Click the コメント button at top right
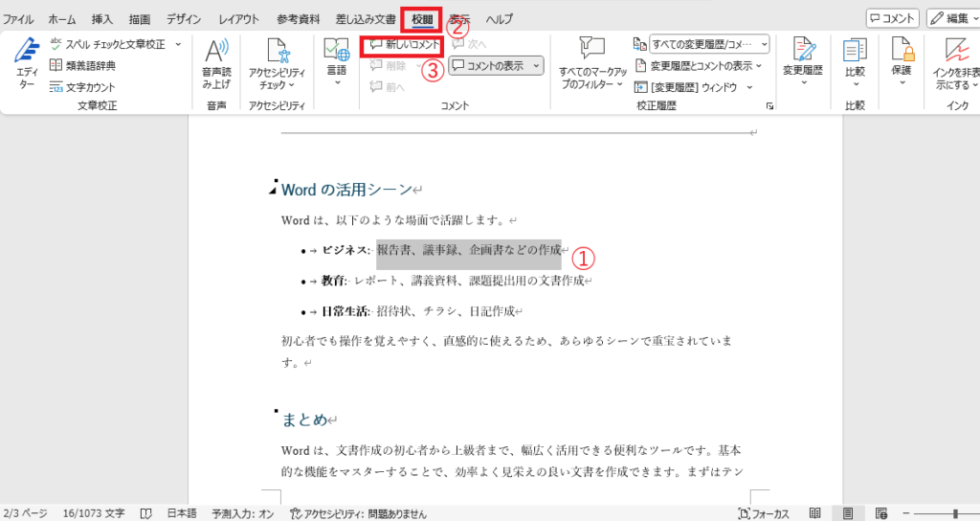 point(893,19)
